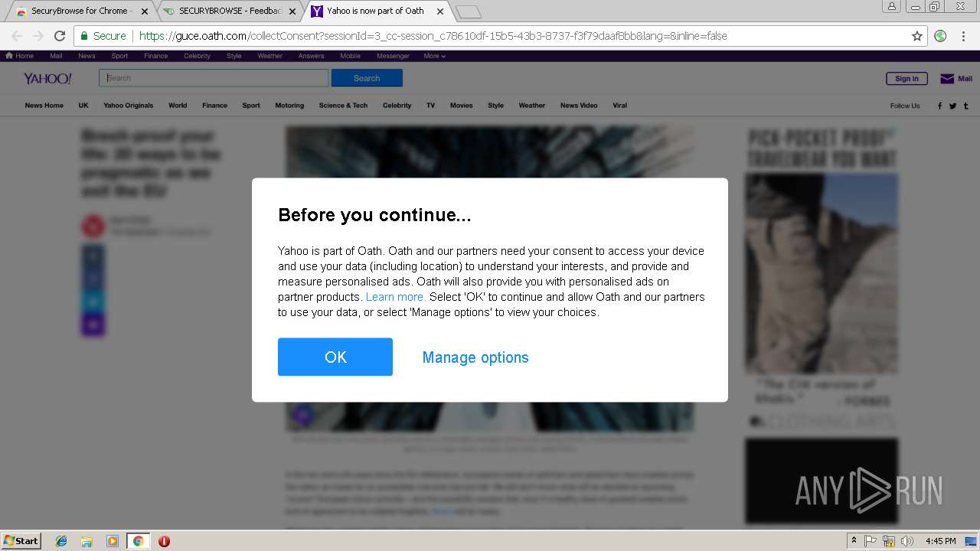
Task: Click the 4:45 PM clock
Action: (940, 541)
